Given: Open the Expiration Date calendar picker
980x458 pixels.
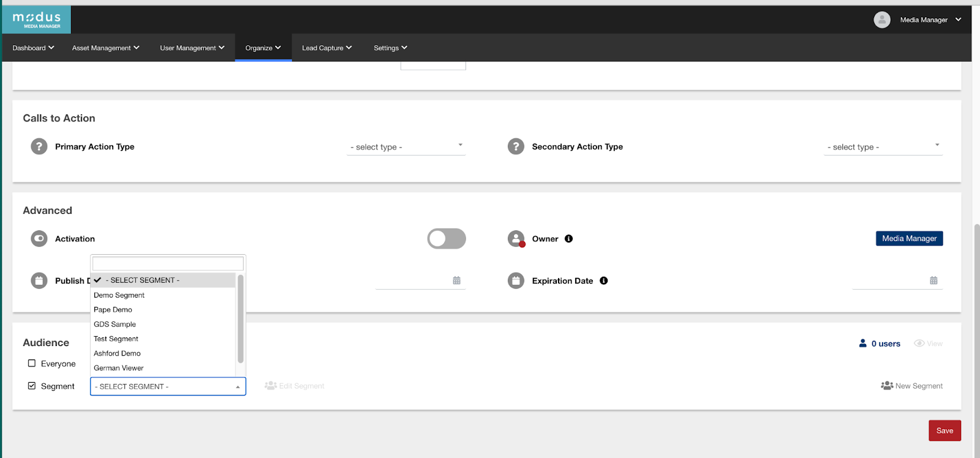Looking at the screenshot, I should pos(933,280).
